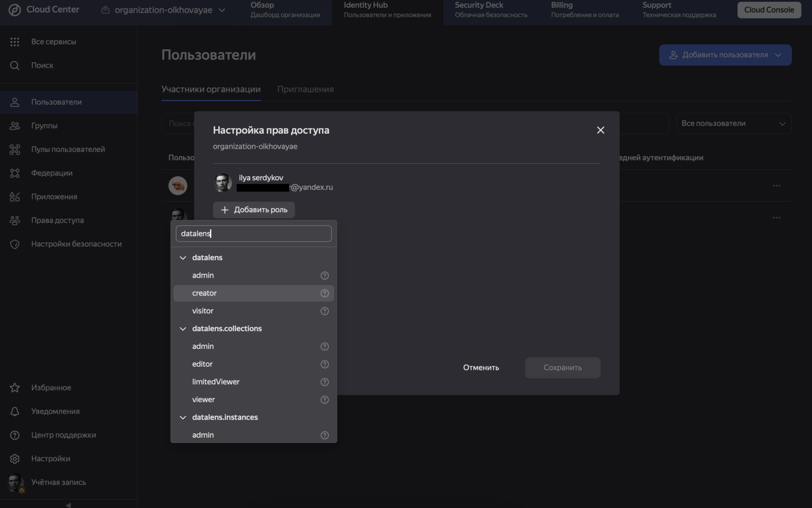Click the ilya serdykov avatar in dialog
This screenshot has height=508, width=812.
223,183
